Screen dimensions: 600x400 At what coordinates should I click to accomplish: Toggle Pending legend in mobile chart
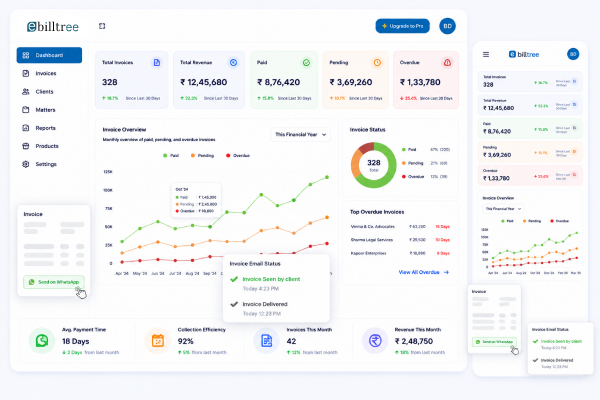click(532, 221)
